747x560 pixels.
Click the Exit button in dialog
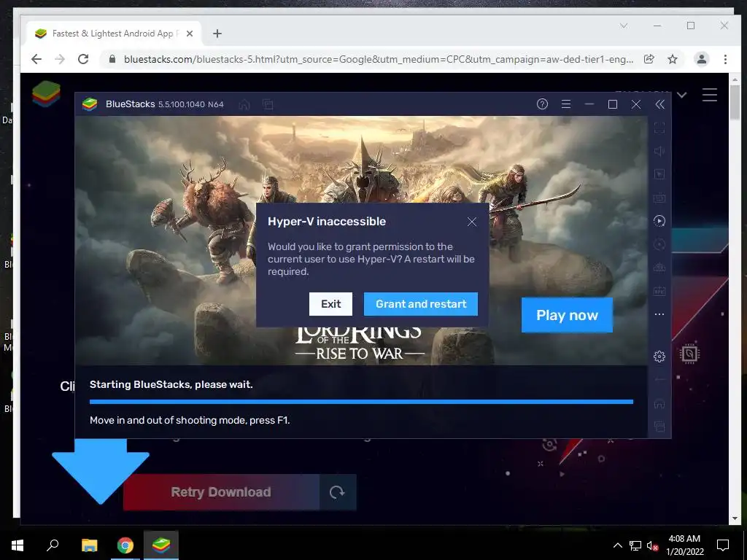(x=330, y=304)
